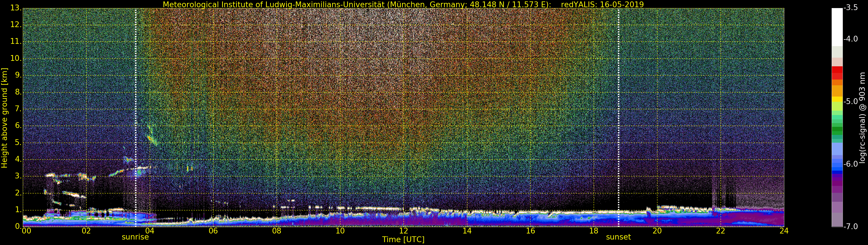Click the '11.' height tick label
Screen dimensions: 868x245
(16, 42)
